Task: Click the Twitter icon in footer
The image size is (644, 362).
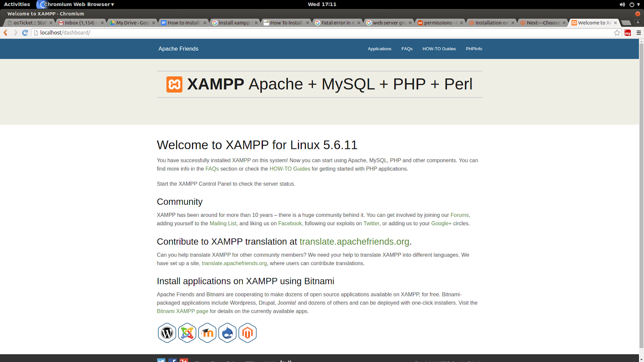Action: point(161,360)
